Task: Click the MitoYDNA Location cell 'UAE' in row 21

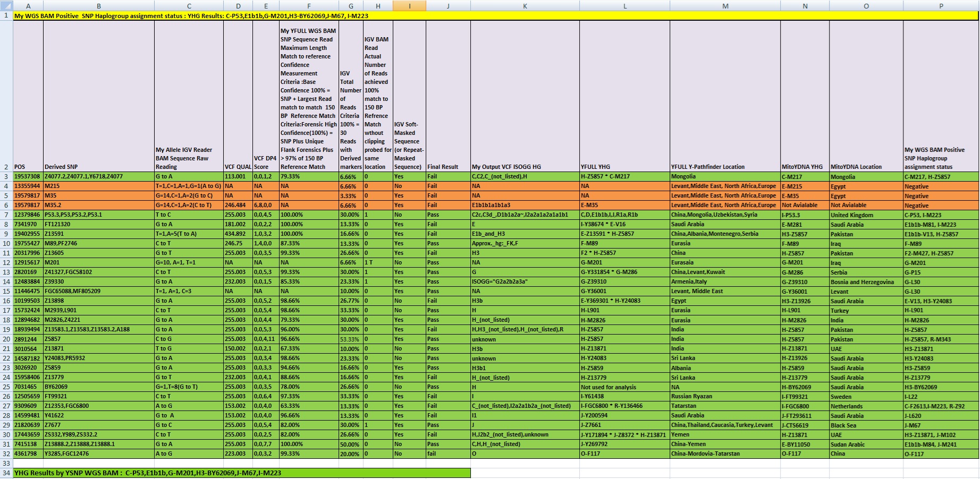Action: click(866, 348)
